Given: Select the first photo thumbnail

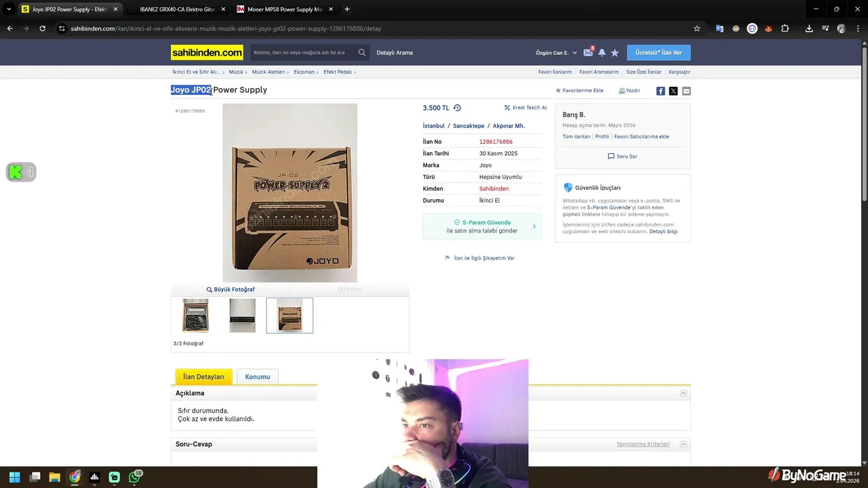Looking at the screenshot, I should [x=195, y=316].
